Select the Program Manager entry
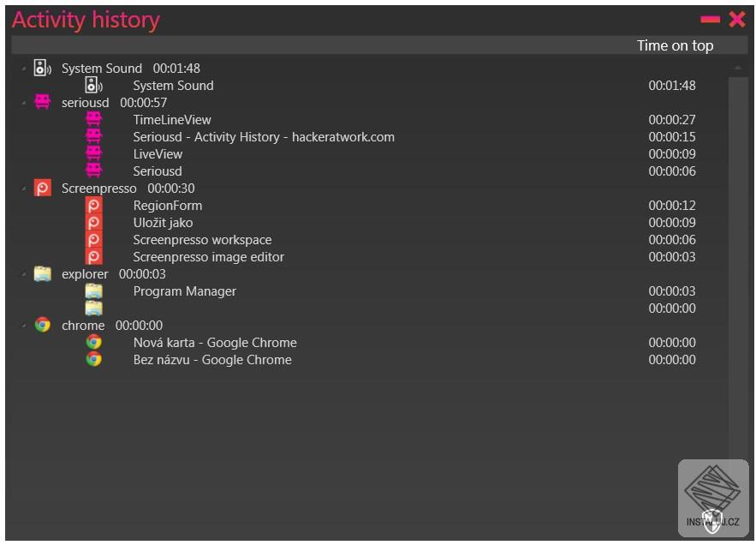 click(x=184, y=291)
